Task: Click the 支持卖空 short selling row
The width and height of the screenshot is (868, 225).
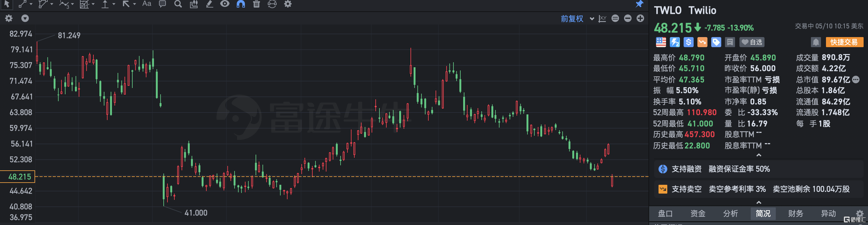Action: (758, 189)
